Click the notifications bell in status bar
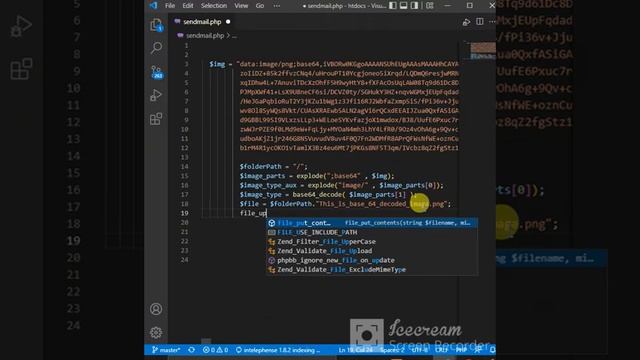This screenshot has width=640, height=360. 492,350
